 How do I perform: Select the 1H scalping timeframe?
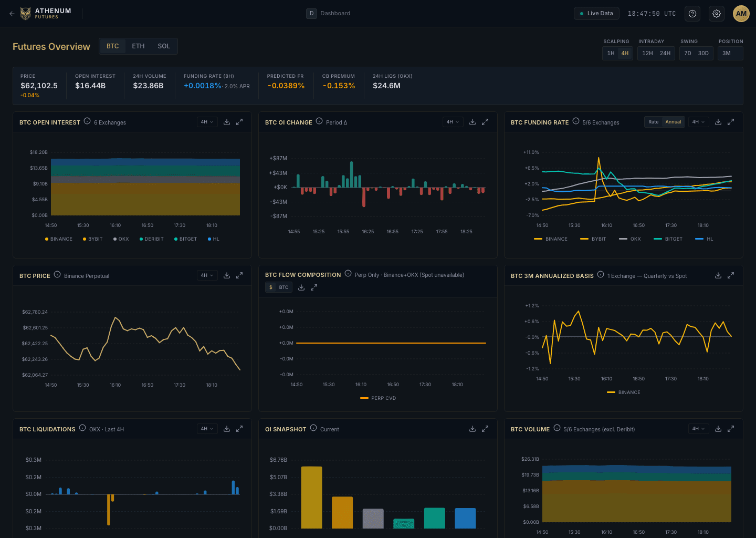pyautogui.click(x=611, y=53)
